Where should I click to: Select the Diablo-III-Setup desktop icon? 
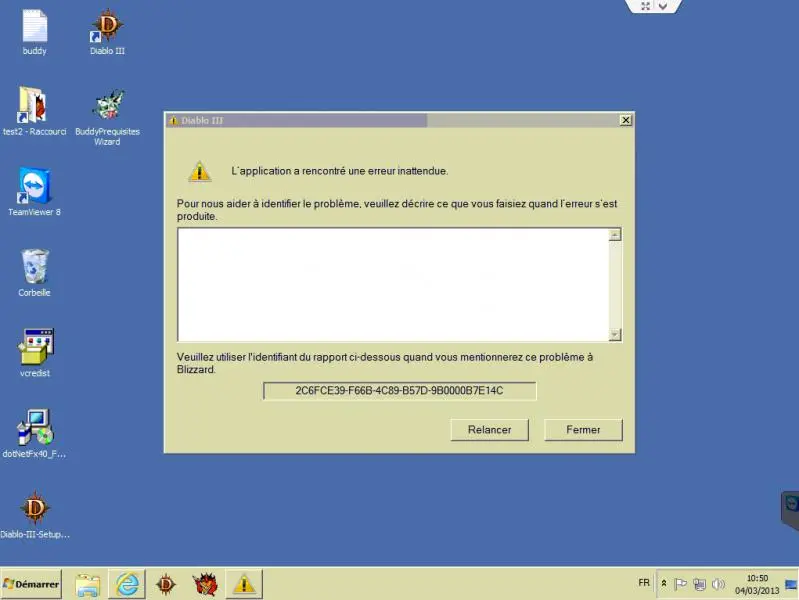(34, 509)
